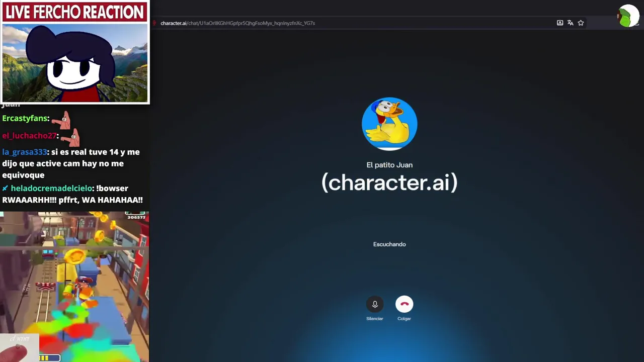Hang up the call with the Colgar button
Viewport: 644px width, 362px height.
click(404, 304)
